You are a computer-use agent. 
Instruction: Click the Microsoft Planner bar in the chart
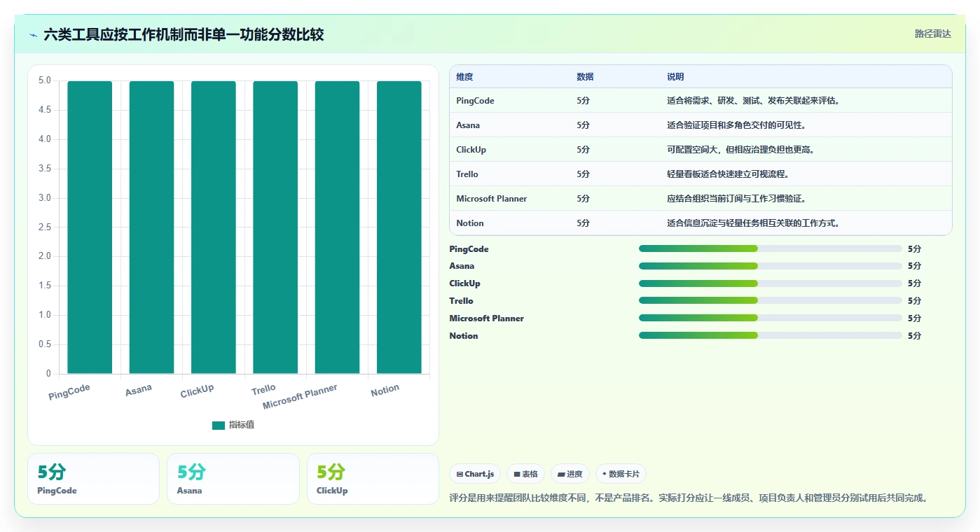pyautogui.click(x=337, y=227)
